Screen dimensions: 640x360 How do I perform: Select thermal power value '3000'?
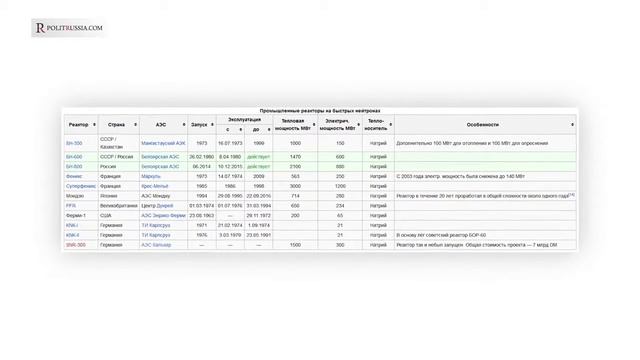(295, 186)
